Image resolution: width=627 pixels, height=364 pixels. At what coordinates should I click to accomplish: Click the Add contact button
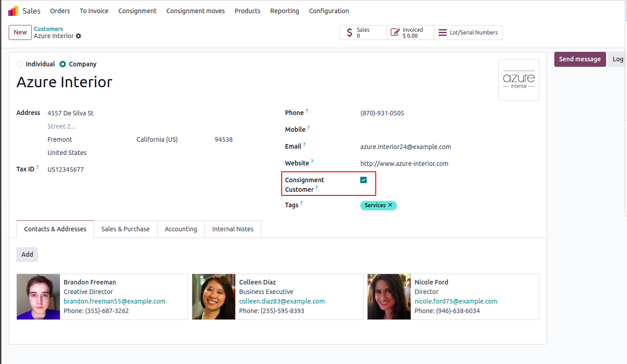27,254
